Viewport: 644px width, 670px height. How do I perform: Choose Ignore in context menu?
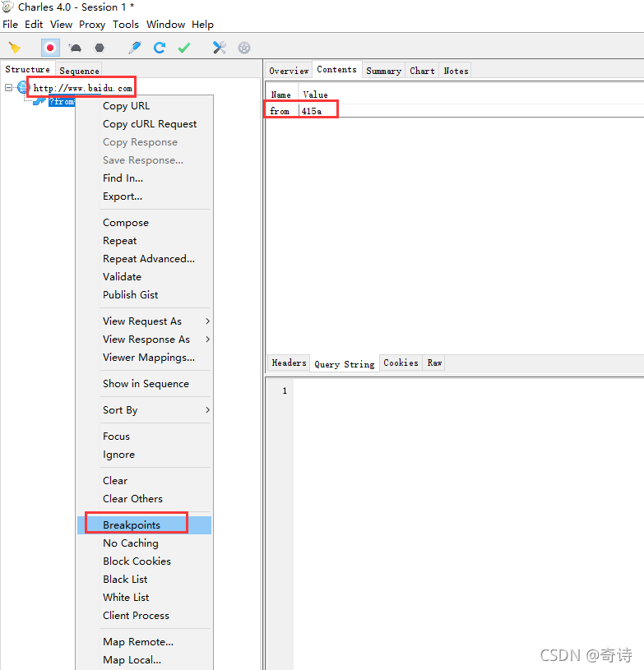tap(144, 455)
